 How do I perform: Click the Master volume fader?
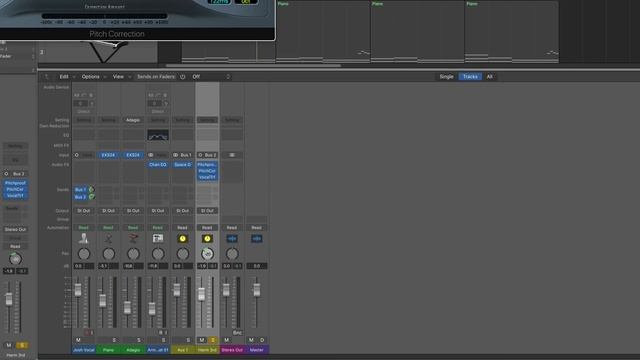pyautogui.click(x=257, y=290)
